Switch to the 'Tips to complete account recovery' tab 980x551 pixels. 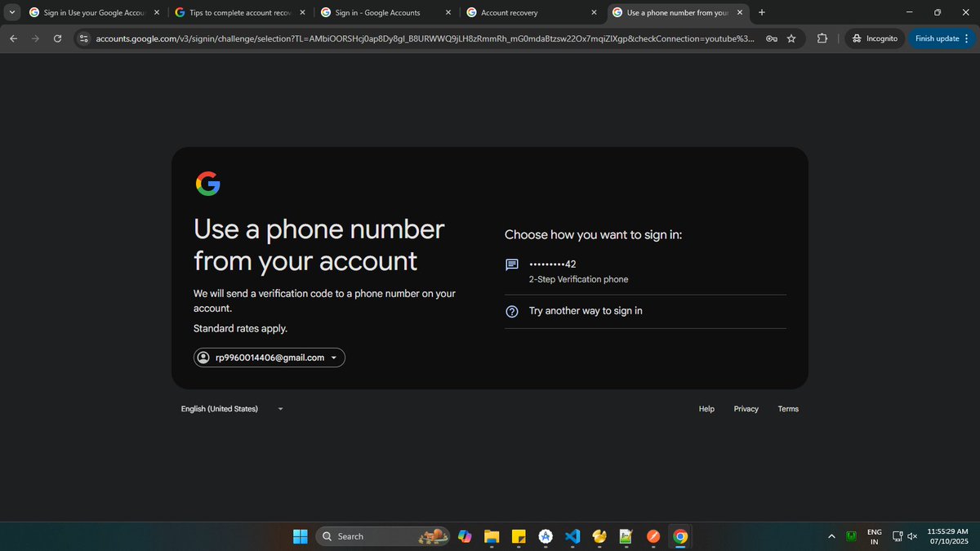click(x=241, y=12)
